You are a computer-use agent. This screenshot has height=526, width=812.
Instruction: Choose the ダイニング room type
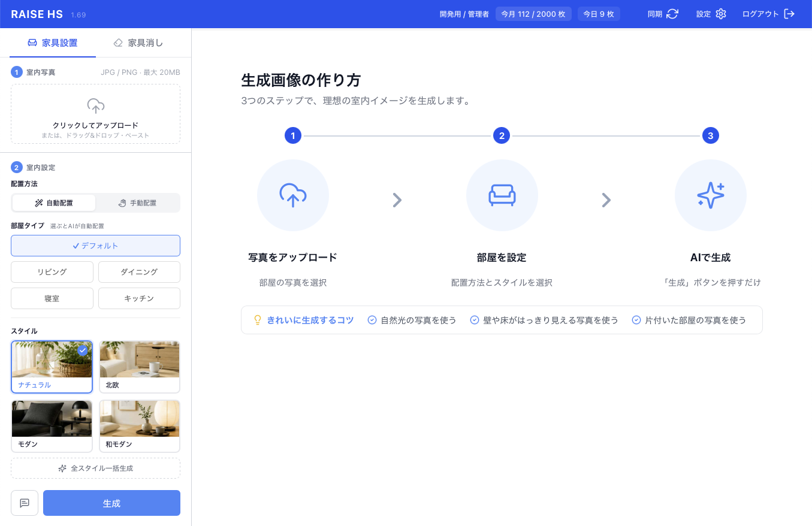[x=139, y=272]
